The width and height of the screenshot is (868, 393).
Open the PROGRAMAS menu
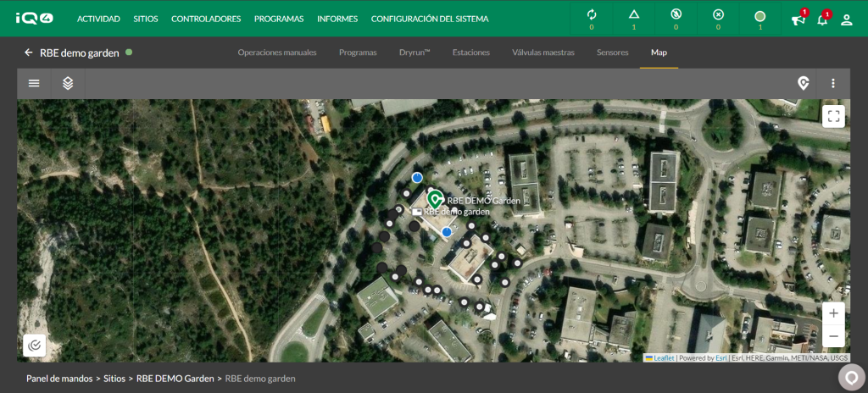[279, 19]
